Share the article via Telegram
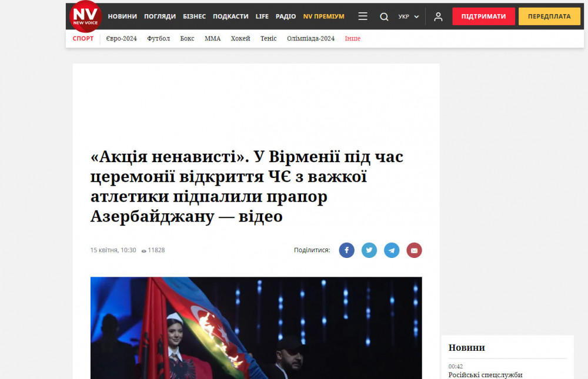588x379 pixels. point(392,250)
